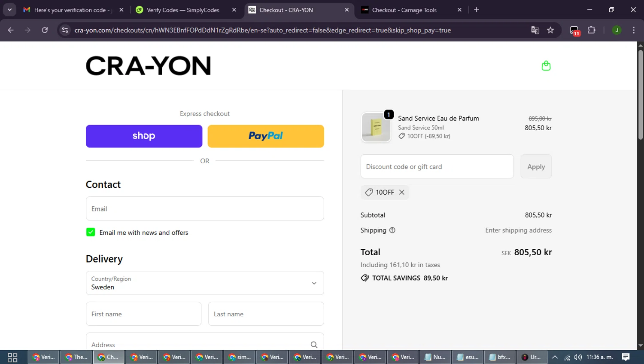The image size is (644, 364).
Task: Click the 'Enter shipping address' text
Action: coord(518,230)
